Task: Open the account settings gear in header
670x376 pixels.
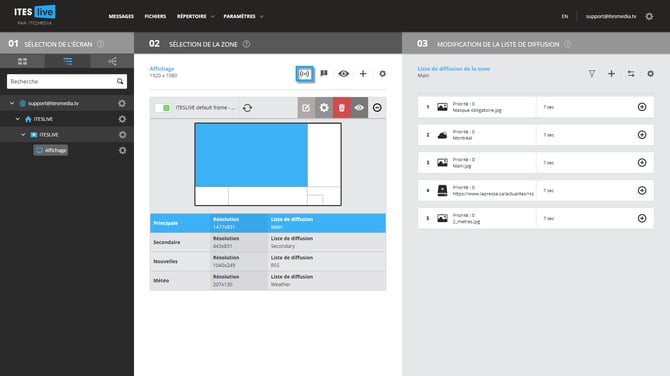Action: 649,16
